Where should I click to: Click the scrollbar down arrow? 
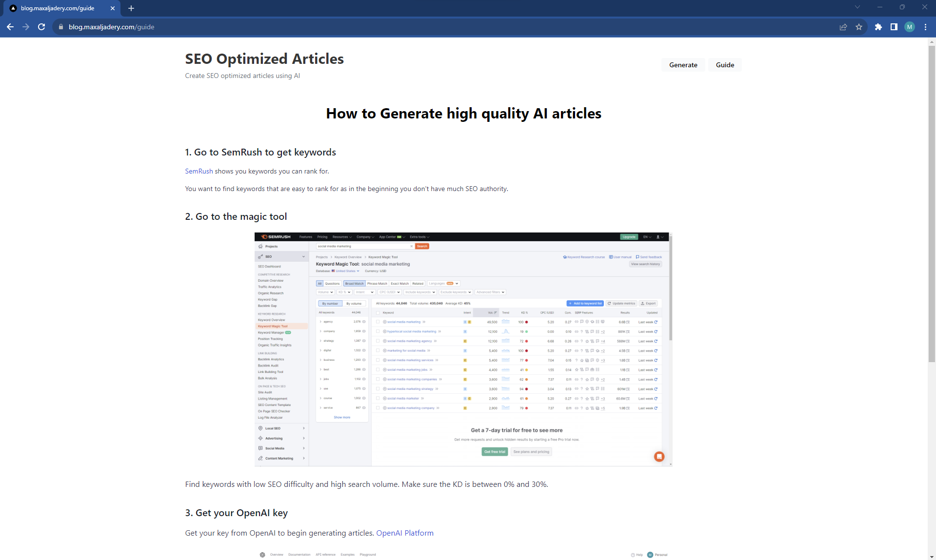pyautogui.click(x=932, y=556)
